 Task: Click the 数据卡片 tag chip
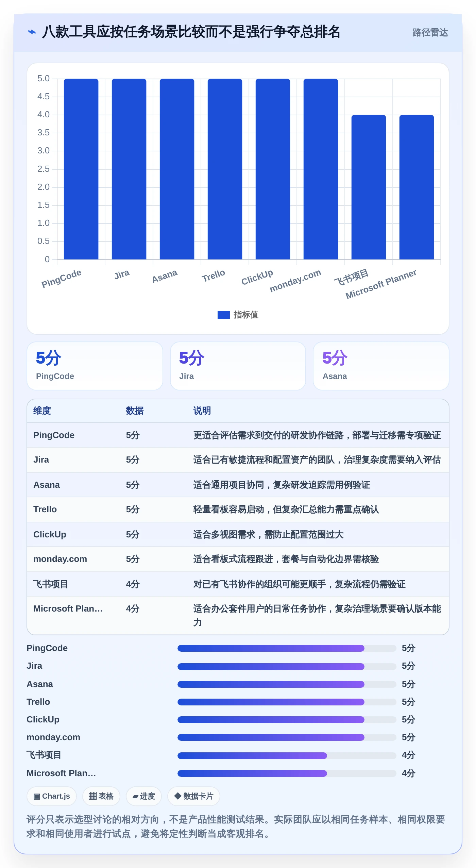(193, 796)
